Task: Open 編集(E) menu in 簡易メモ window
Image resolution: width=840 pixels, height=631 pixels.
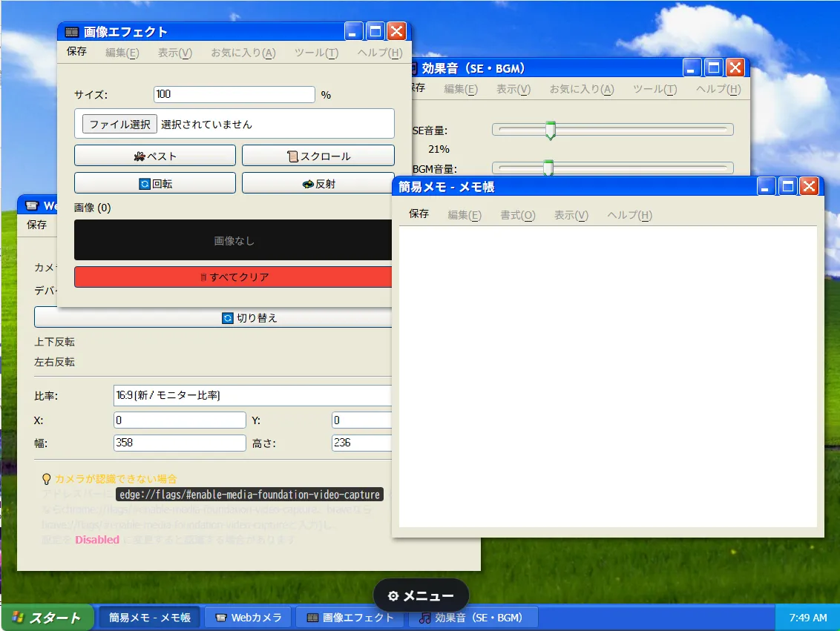Action: click(x=465, y=215)
